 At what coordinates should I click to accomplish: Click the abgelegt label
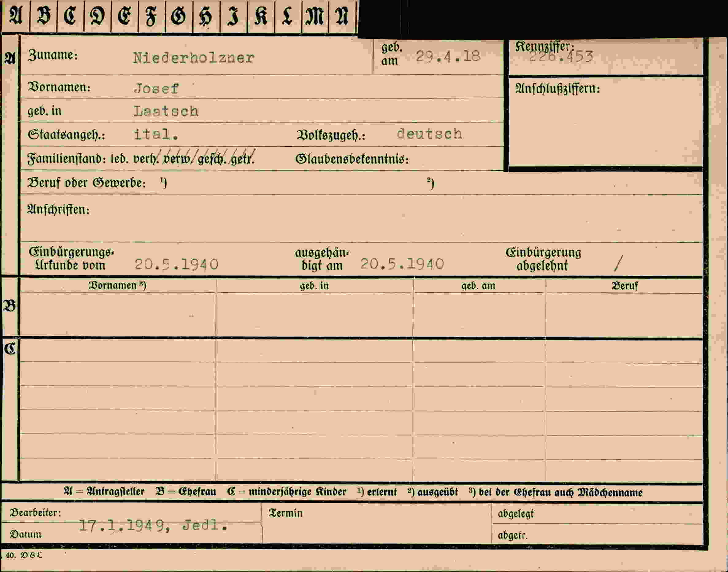pyautogui.click(x=515, y=514)
